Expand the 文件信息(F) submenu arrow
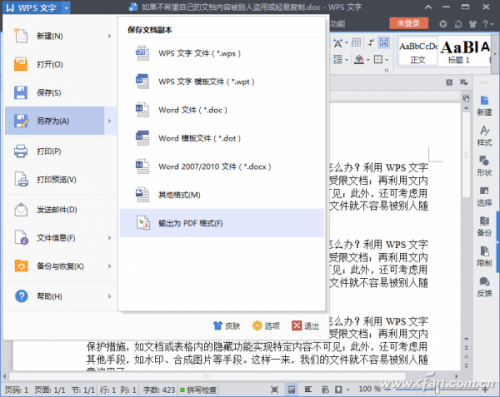 (110, 238)
